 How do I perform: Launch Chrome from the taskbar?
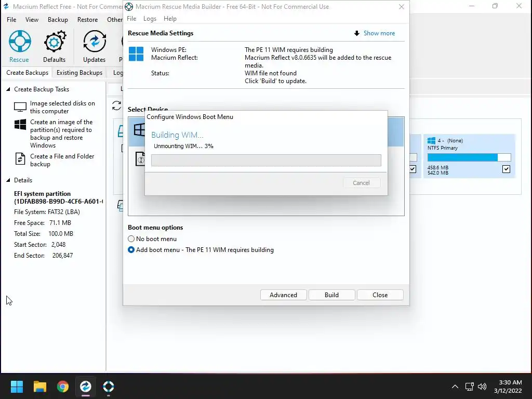click(x=63, y=387)
